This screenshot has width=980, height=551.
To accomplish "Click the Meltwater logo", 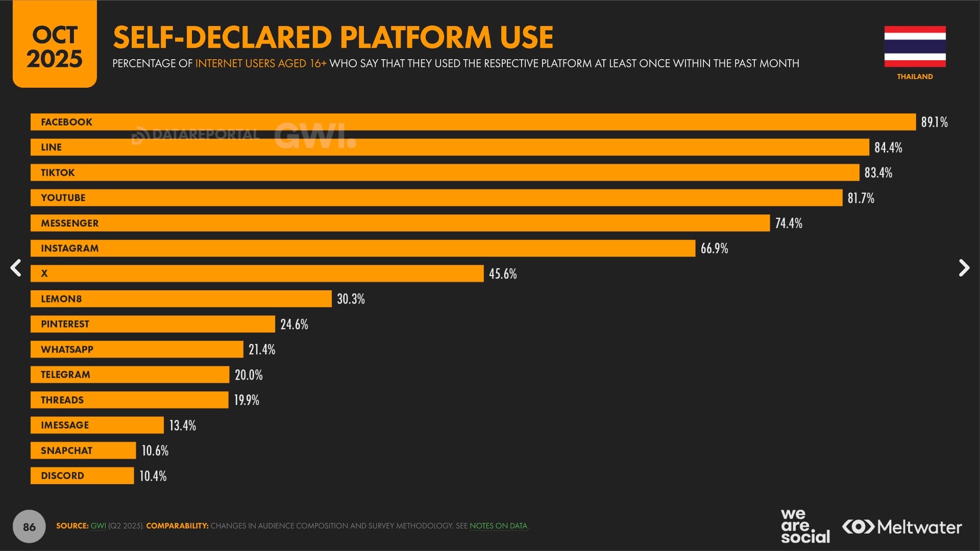I will coord(902,527).
